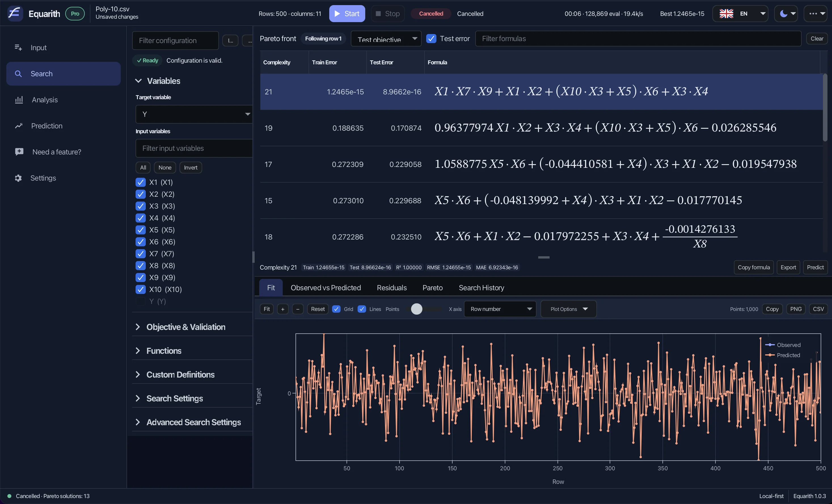Click the UK flag language icon
832x504 pixels.
click(726, 14)
